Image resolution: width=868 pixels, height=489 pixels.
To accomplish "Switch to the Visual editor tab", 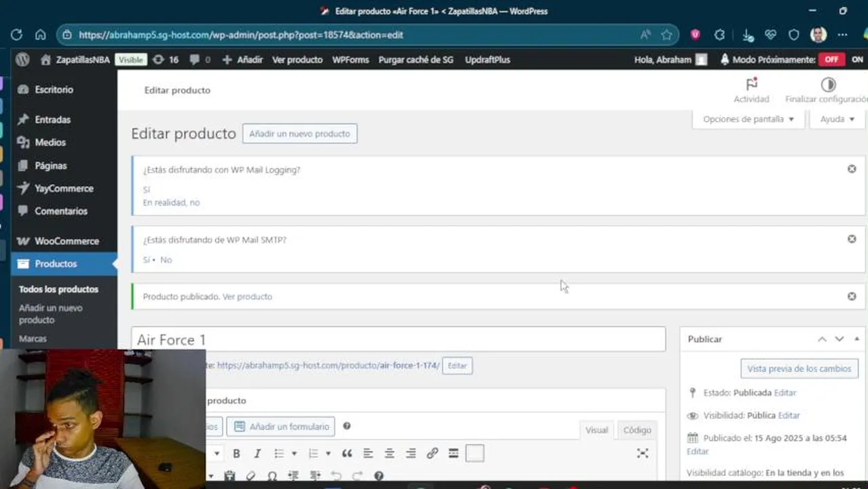I will (x=596, y=430).
